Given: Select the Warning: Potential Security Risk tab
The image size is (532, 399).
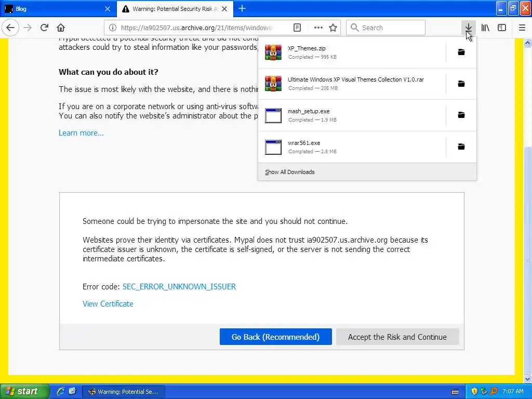Looking at the screenshot, I should tap(175, 9).
